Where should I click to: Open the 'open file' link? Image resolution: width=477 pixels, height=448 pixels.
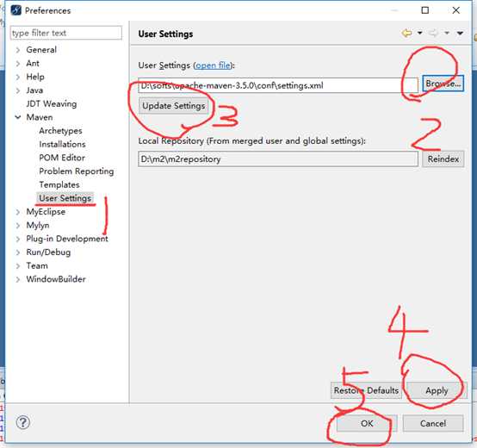213,65
